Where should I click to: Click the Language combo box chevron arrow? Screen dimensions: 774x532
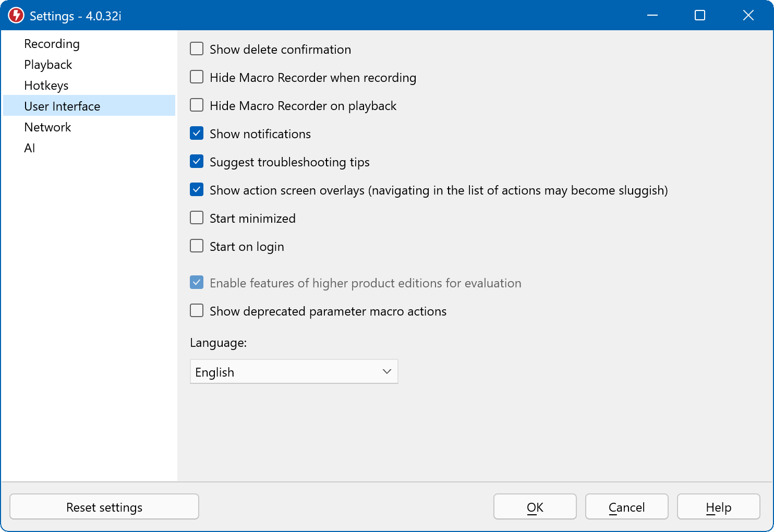pos(386,372)
